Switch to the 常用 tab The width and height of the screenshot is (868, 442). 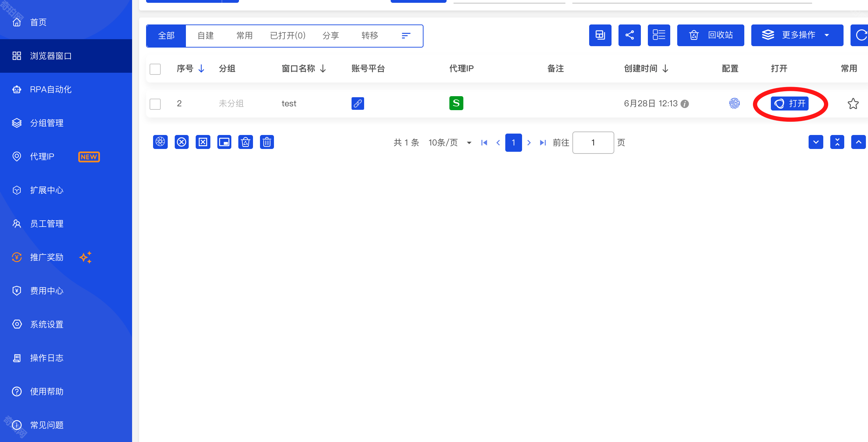click(x=245, y=36)
